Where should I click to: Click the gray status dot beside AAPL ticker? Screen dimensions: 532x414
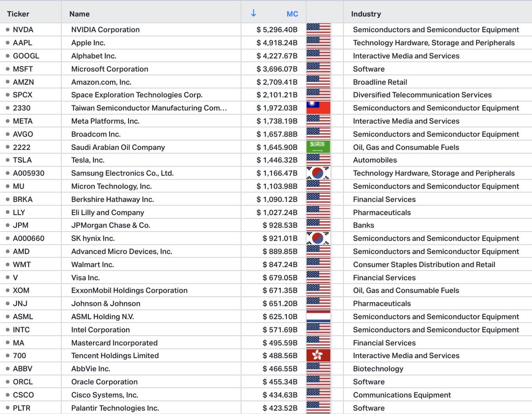(x=8, y=43)
